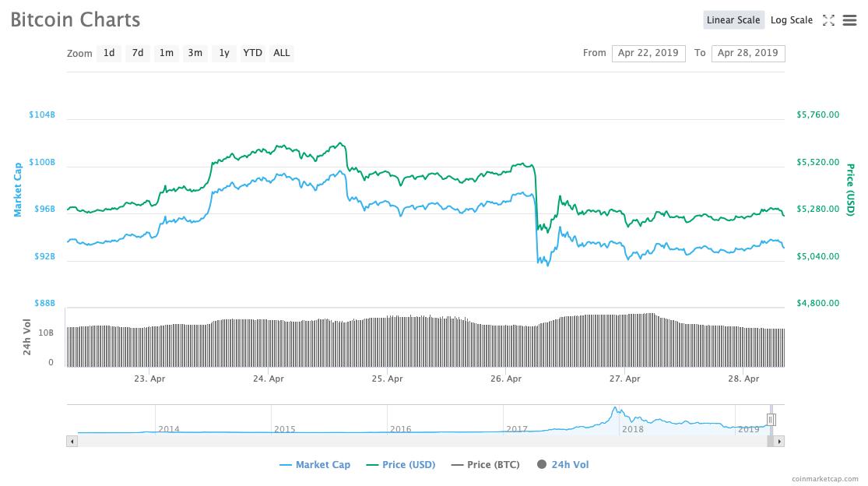
Task: Set zoom to YTD
Action: tap(252, 53)
